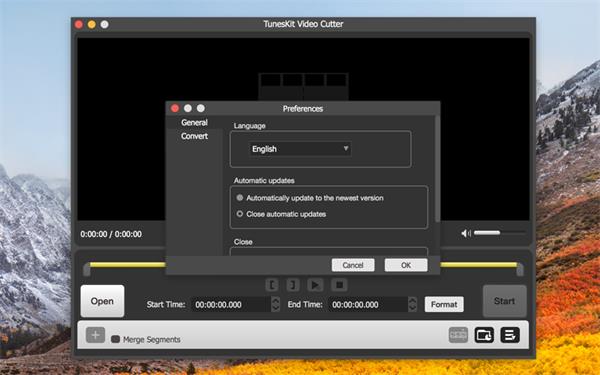Play the video preview
The image size is (600, 375).
[x=315, y=285]
